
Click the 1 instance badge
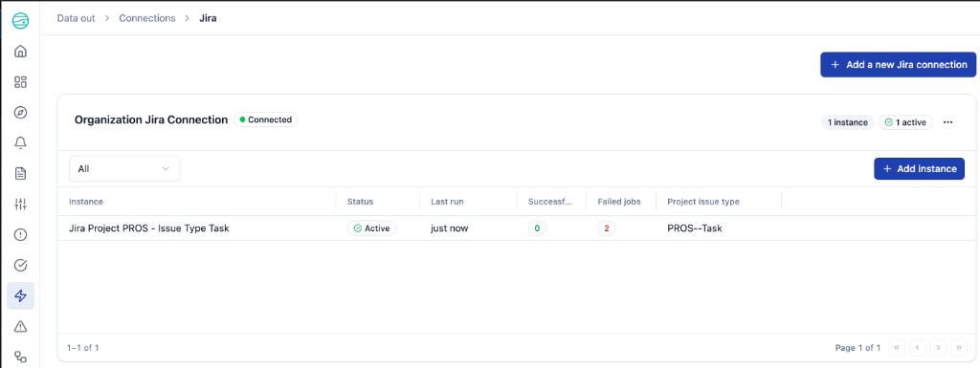click(847, 122)
